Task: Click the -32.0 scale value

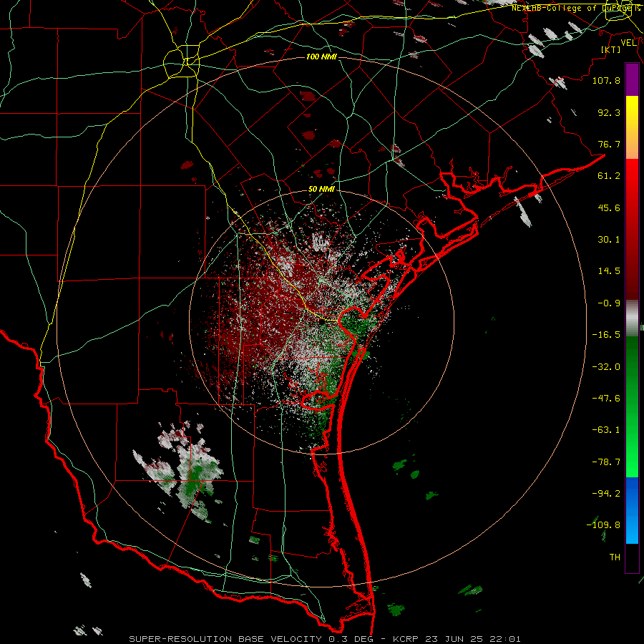Action: click(606, 367)
